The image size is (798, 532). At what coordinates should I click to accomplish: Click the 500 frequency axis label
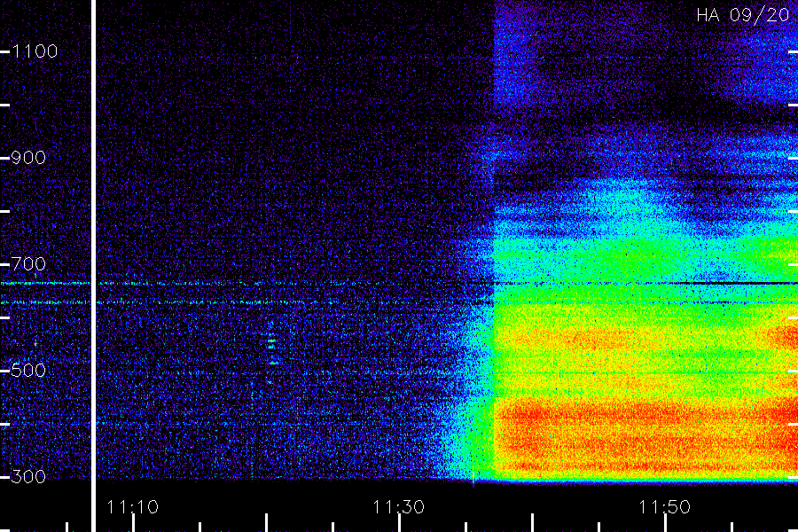[x=28, y=371]
